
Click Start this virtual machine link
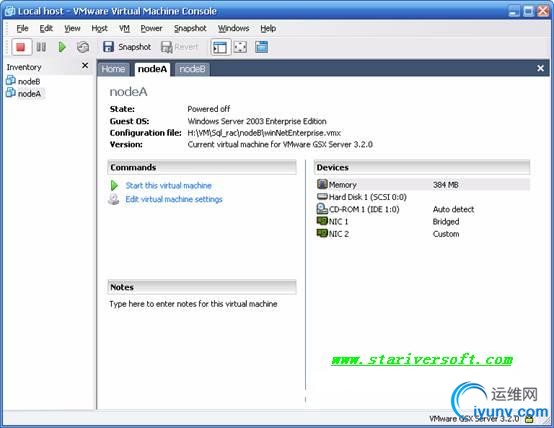coord(169,186)
